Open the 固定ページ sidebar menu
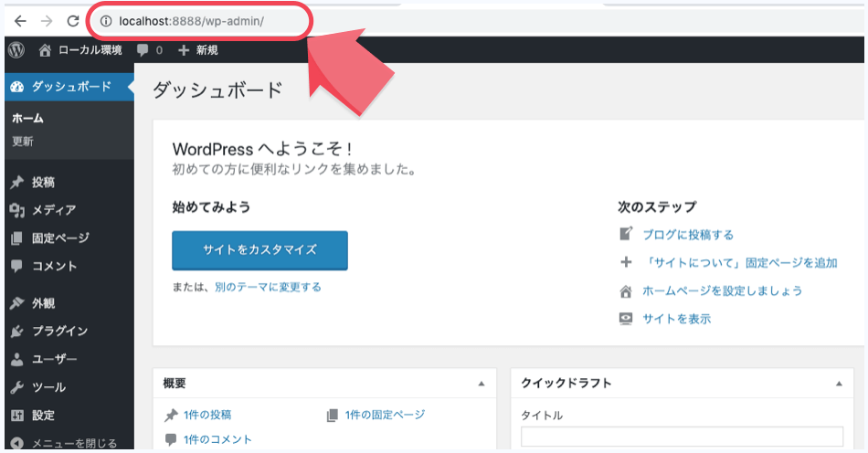The height and width of the screenshot is (453, 868). coord(60,237)
